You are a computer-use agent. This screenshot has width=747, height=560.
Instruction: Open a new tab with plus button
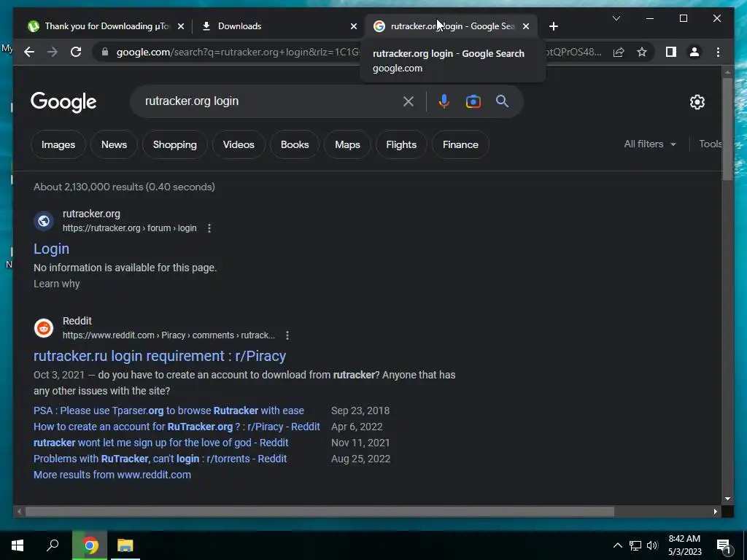click(x=553, y=26)
